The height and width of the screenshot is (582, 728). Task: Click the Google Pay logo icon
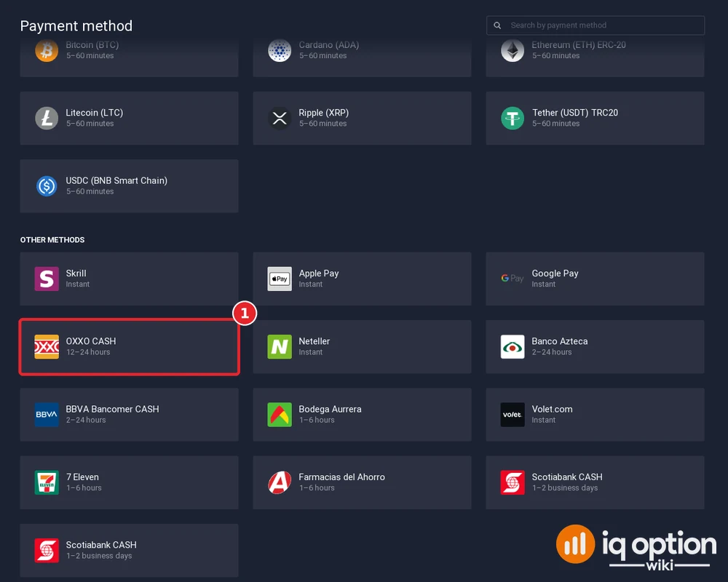pyautogui.click(x=513, y=279)
